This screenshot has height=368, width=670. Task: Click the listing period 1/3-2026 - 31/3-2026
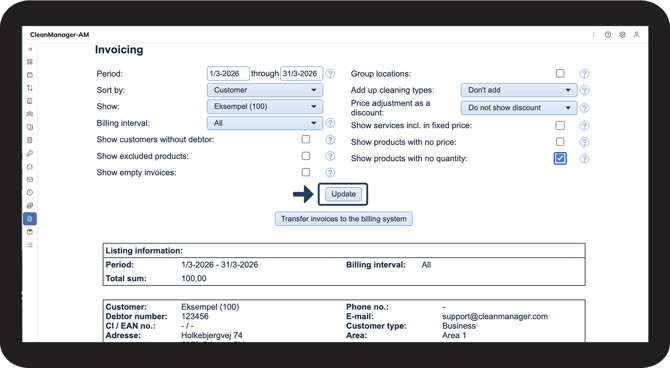click(220, 265)
